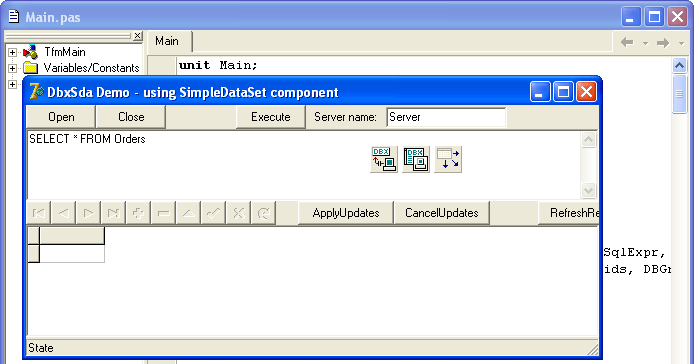Click the navigator Refresh data icon

[x=263, y=213]
